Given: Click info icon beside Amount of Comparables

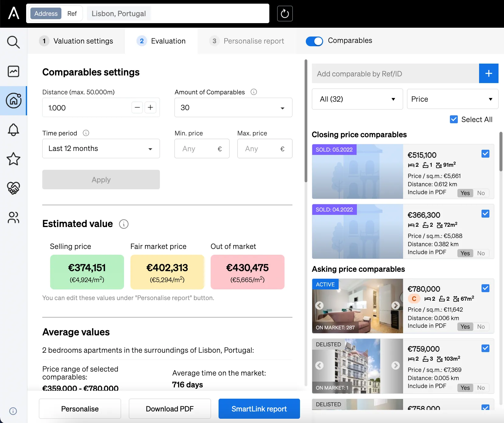Looking at the screenshot, I should [x=254, y=92].
